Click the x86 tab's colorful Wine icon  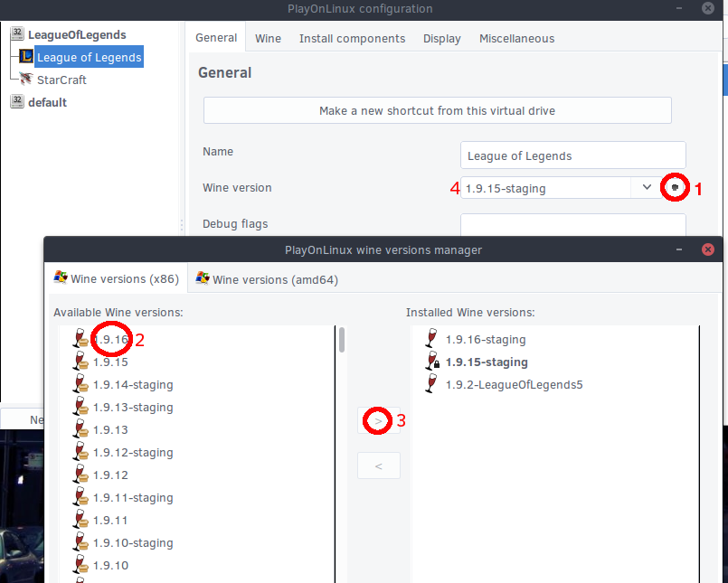pyautogui.click(x=61, y=277)
